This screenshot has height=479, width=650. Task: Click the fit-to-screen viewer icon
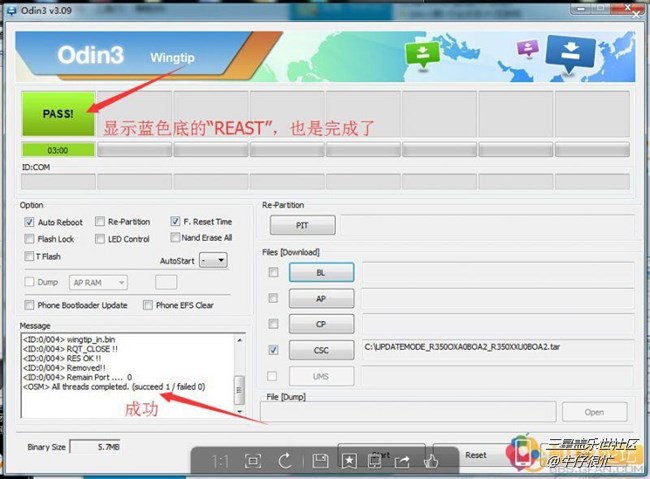[253, 459]
